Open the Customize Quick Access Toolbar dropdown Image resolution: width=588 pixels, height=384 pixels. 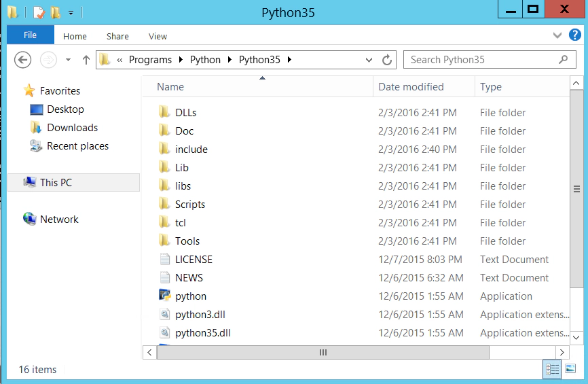pyautogui.click(x=71, y=13)
